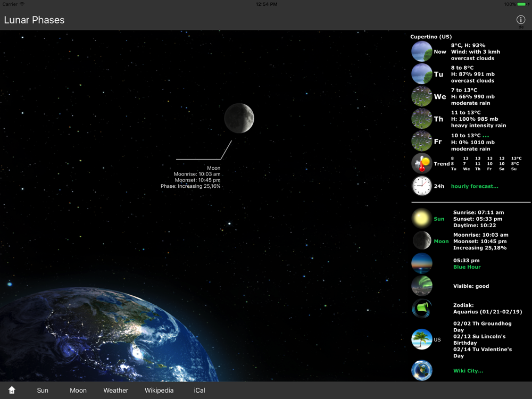
Task: Open the green Moon label link
Action: (441, 241)
